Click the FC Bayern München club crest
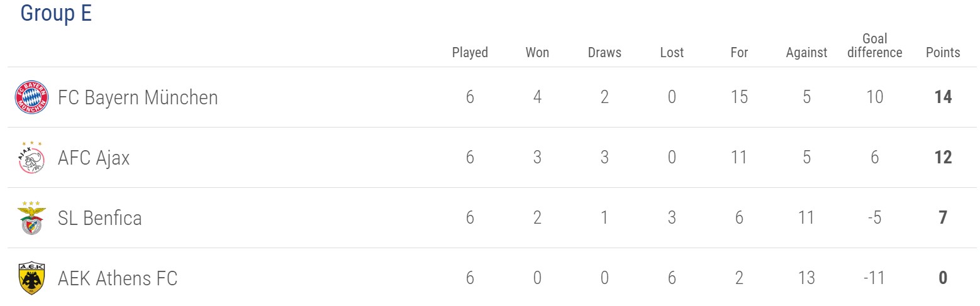Viewport: 980px width, 306px height. [x=31, y=97]
